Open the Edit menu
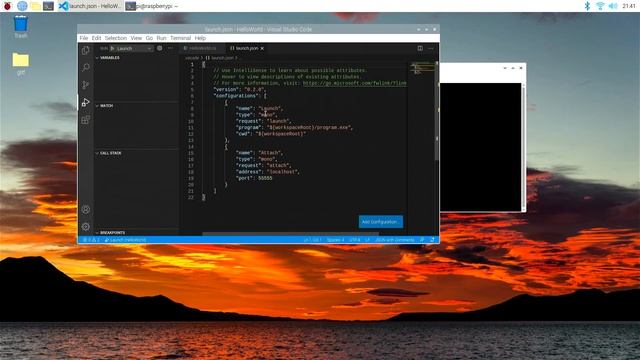This screenshot has width=640, height=360. point(96,38)
